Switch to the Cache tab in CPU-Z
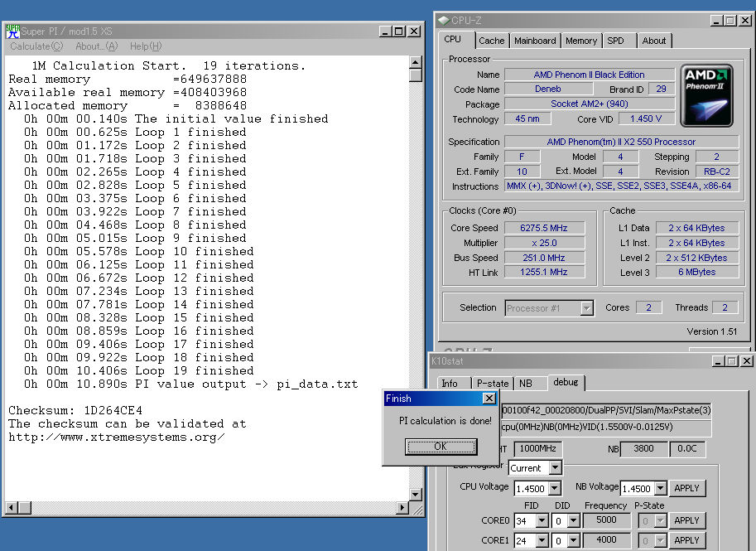Viewport: 756px width, 551px height. click(491, 41)
